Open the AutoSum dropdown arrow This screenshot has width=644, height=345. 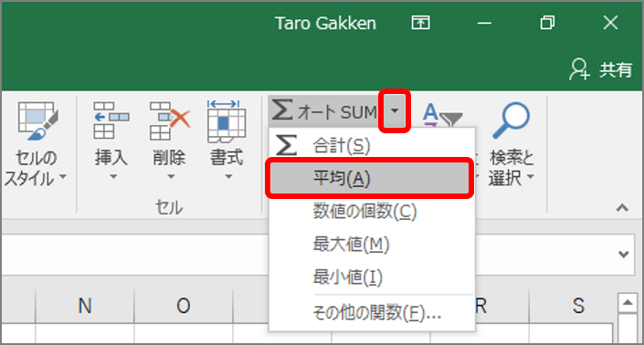coord(395,110)
